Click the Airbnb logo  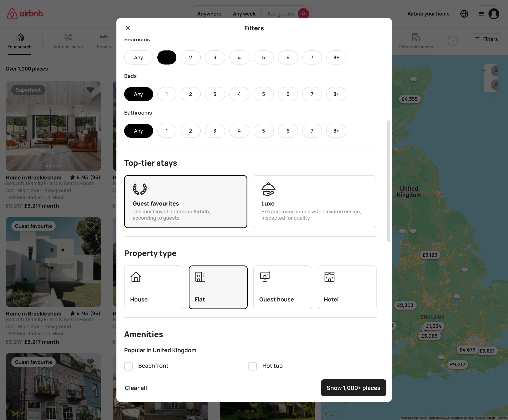click(25, 14)
